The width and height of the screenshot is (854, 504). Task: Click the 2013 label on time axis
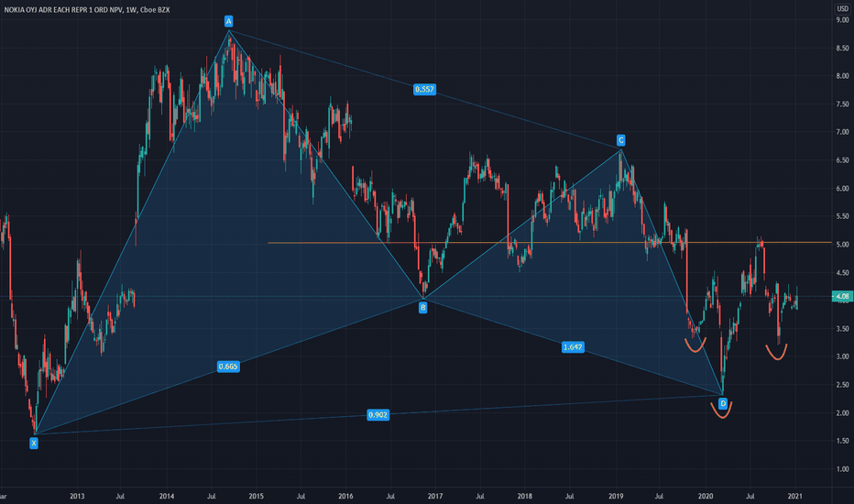[77, 497]
